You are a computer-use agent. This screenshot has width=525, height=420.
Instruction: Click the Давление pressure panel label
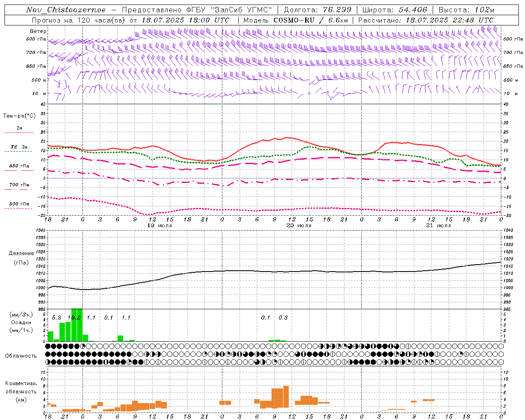(x=21, y=253)
